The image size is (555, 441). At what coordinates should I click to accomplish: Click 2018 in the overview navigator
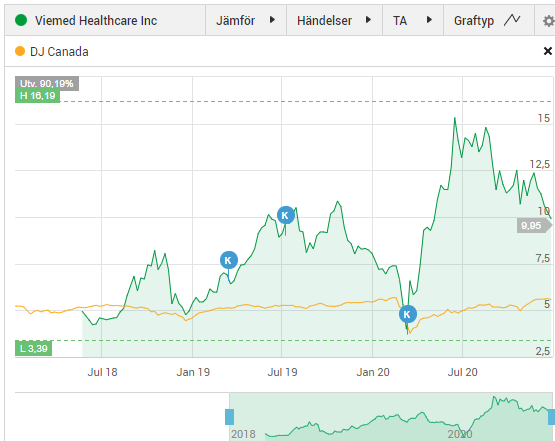click(x=244, y=434)
